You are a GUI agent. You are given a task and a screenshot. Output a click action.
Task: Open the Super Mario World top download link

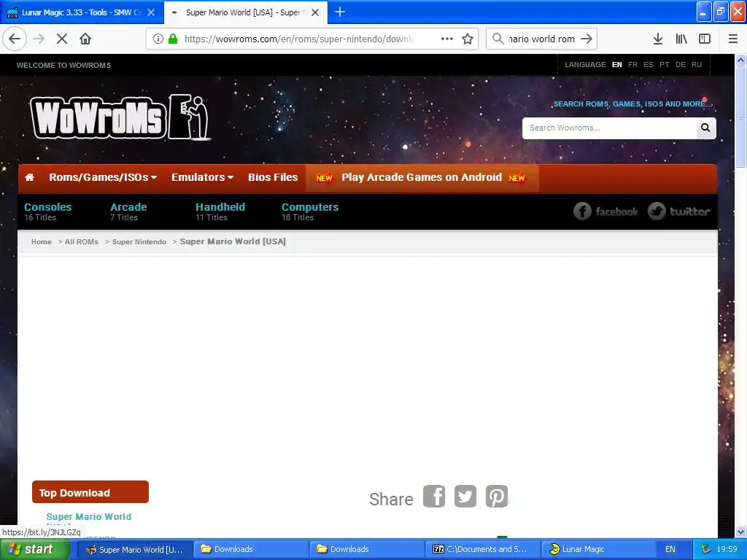(x=88, y=517)
